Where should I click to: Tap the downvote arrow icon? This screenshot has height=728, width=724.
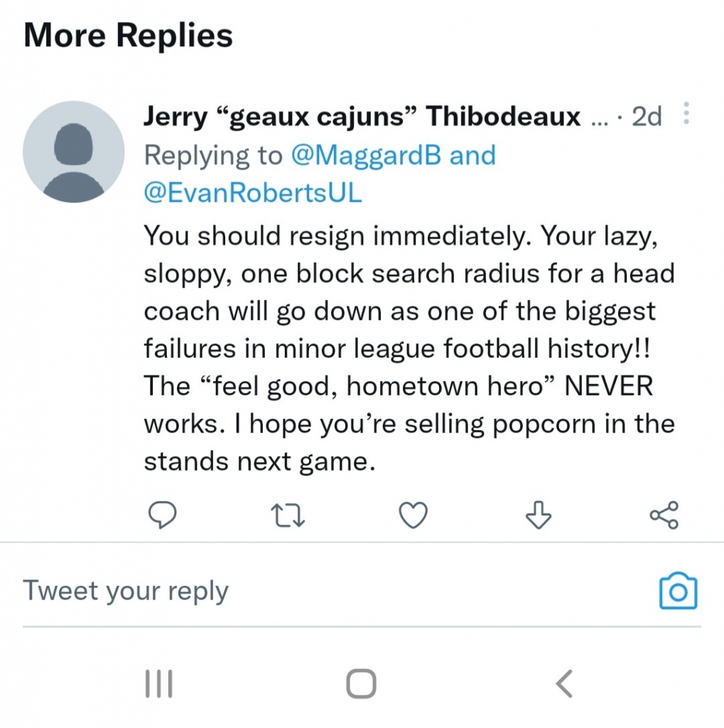[x=538, y=515]
